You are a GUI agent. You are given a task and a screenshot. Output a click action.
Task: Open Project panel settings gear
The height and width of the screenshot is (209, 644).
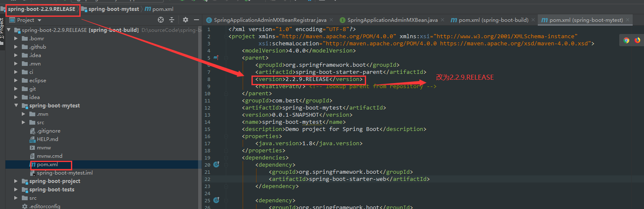[x=186, y=20]
